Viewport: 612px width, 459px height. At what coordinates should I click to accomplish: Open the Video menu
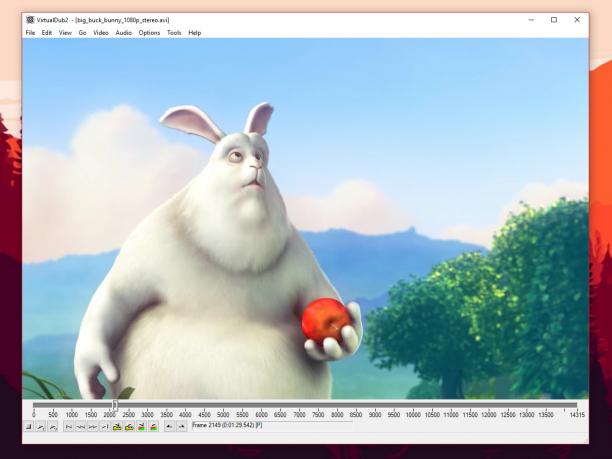101,33
